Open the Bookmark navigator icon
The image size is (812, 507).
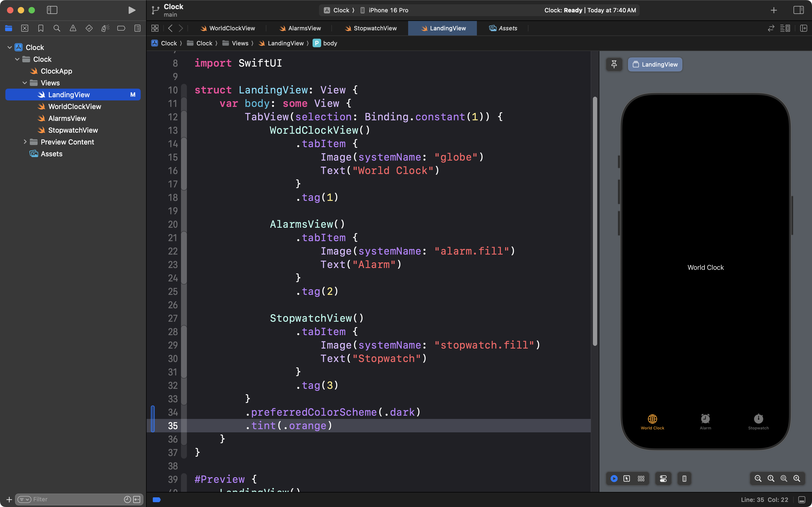[x=41, y=28]
